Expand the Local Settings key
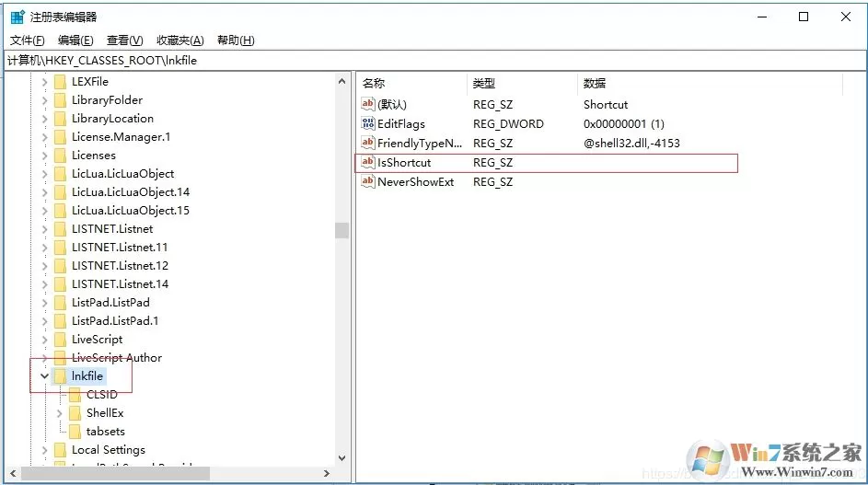Viewport: 868px width, 485px height. click(x=45, y=450)
